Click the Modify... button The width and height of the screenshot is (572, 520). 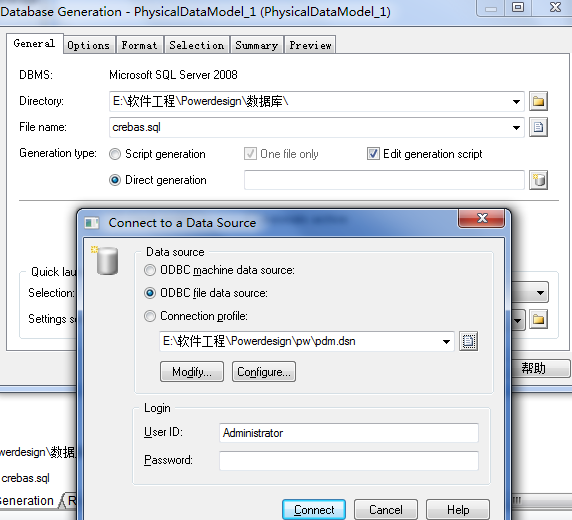(x=192, y=372)
